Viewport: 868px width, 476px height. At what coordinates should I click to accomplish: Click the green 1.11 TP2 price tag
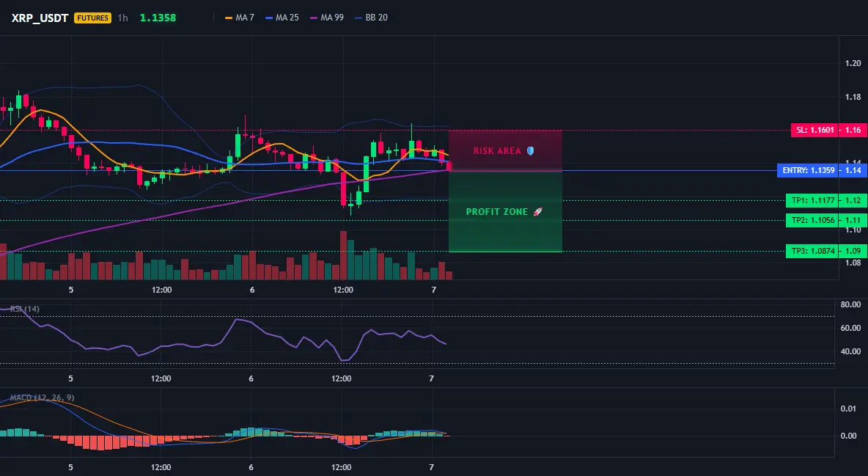pyautogui.click(x=853, y=220)
